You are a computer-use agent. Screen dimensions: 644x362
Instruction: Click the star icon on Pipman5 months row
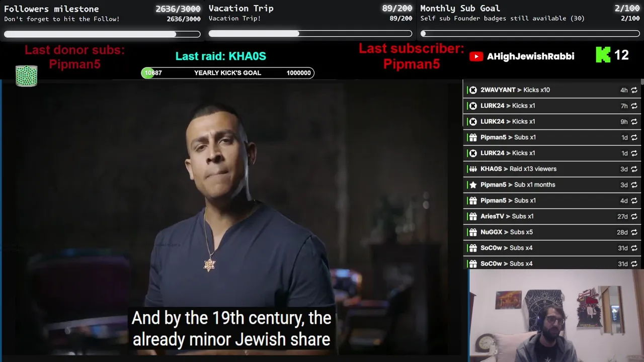[473, 185]
